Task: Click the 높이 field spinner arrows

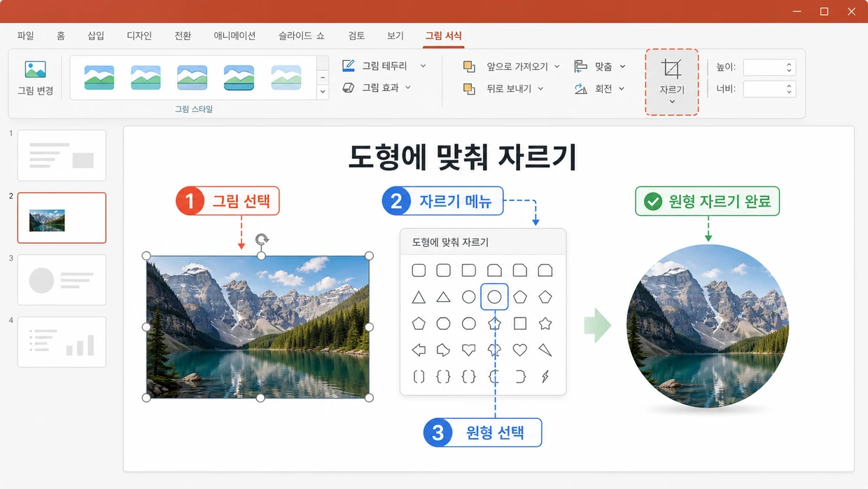Action: (790, 67)
